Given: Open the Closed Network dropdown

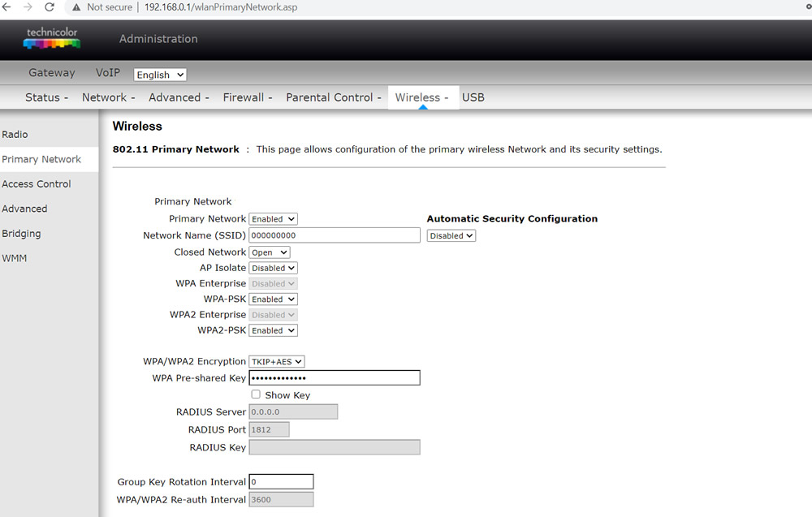Looking at the screenshot, I should point(270,252).
